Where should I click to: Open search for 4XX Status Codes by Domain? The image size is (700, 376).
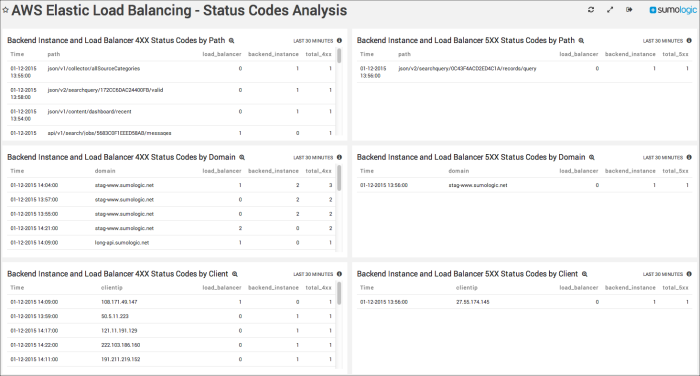coord(242,158)
